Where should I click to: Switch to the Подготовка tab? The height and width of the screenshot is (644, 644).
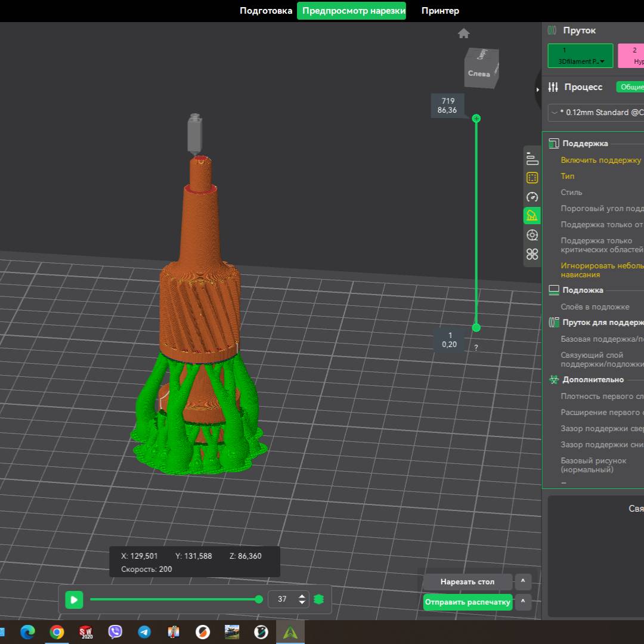pyautogui.click(x=265, y=11)
